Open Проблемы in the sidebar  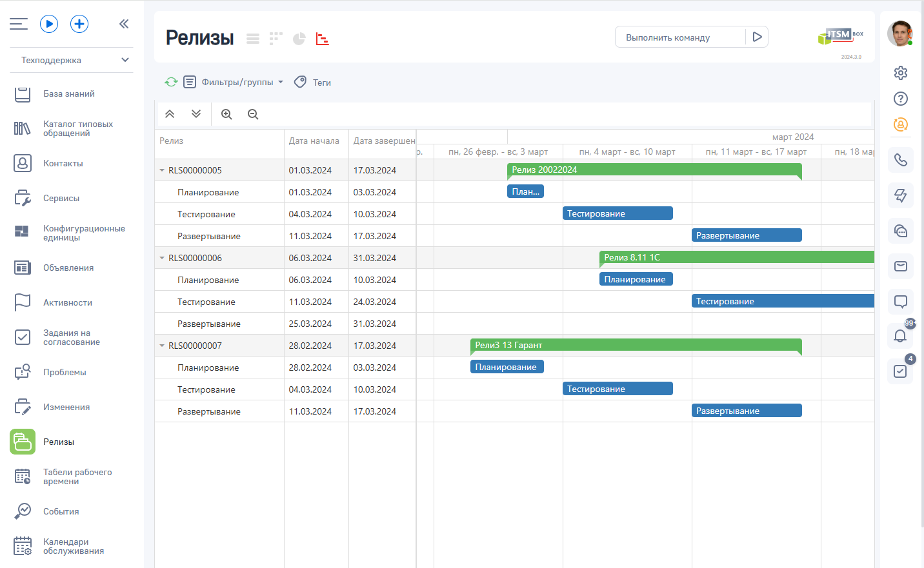pyautogui.click(x=65, y=372)
